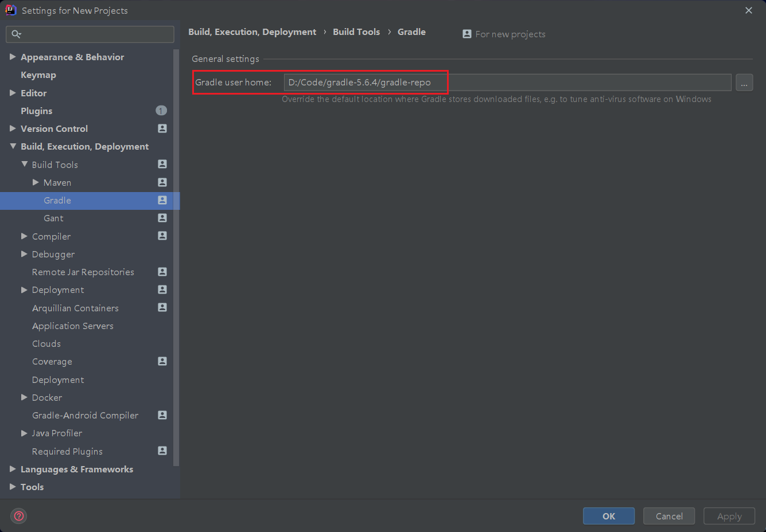The image size is (766, 532).
Task: Click the search magnifier icon in settings
Action: click(x=16, y=34)
